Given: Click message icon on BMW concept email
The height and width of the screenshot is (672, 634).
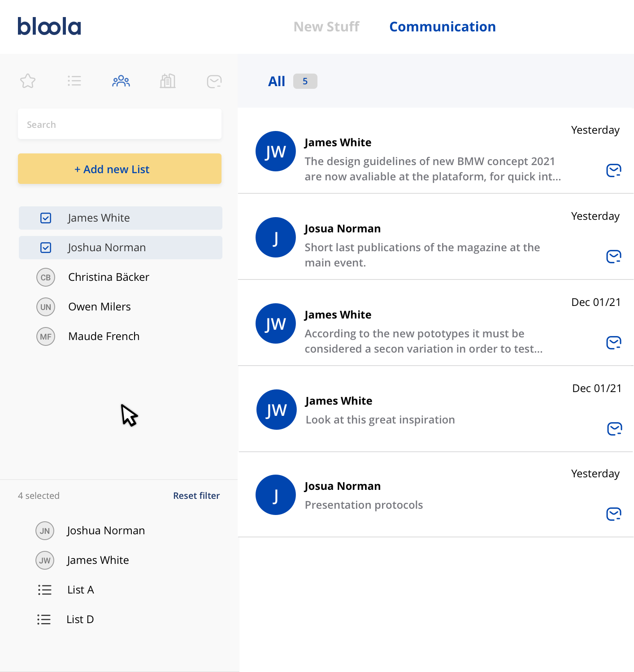Looking at the screenshot, I should pyautogui.click(x=614, y=170).
